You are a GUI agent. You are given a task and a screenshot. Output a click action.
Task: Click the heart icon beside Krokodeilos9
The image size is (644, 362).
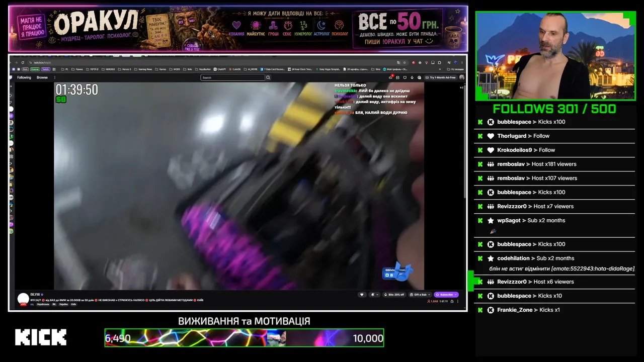pyautogui.click(x=491, y=150)
